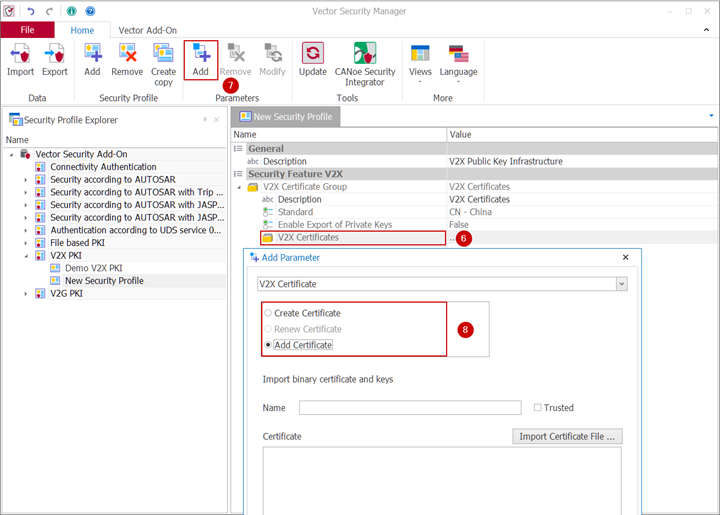Open the document tab list dropdown arrow

tap(711, 116)
